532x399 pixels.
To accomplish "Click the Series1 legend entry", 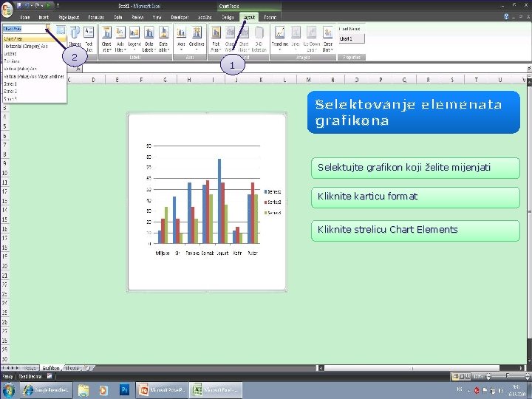I will pyautogui.click(x=273, y=191).
